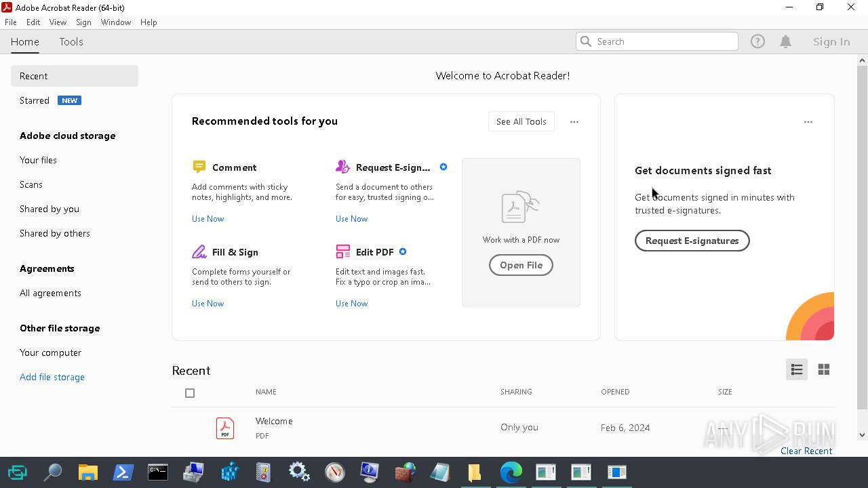The height and width of the screenshot is (488, 868).
Task: Select Starred in the sidebar
Action: 35,100
